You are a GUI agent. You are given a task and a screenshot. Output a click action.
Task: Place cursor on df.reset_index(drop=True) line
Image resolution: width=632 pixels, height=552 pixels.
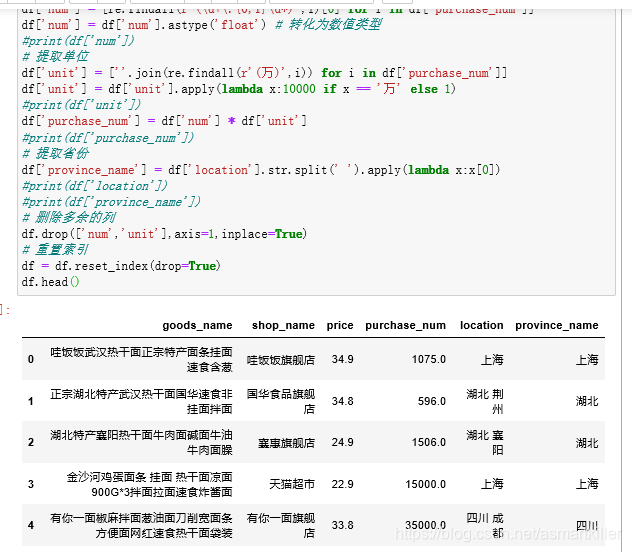(121, 266)
